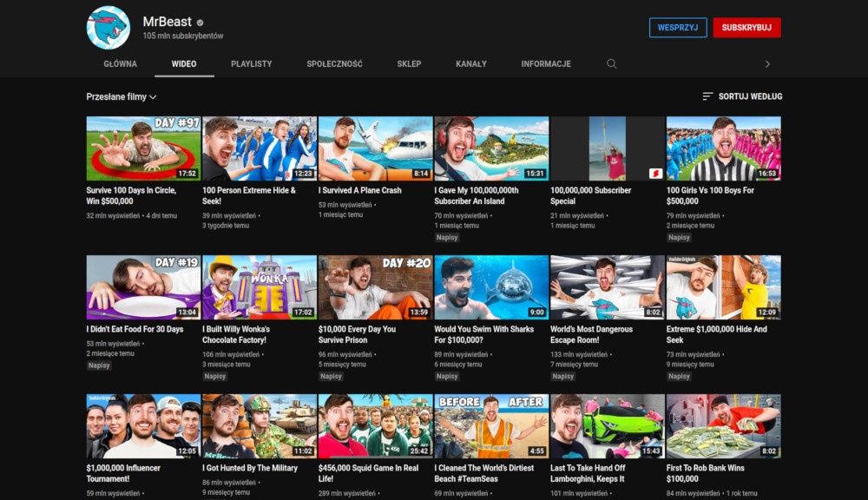868x500 pixels.
Task: Click the verified badge next to MrBeast
Action: point(200,23)
